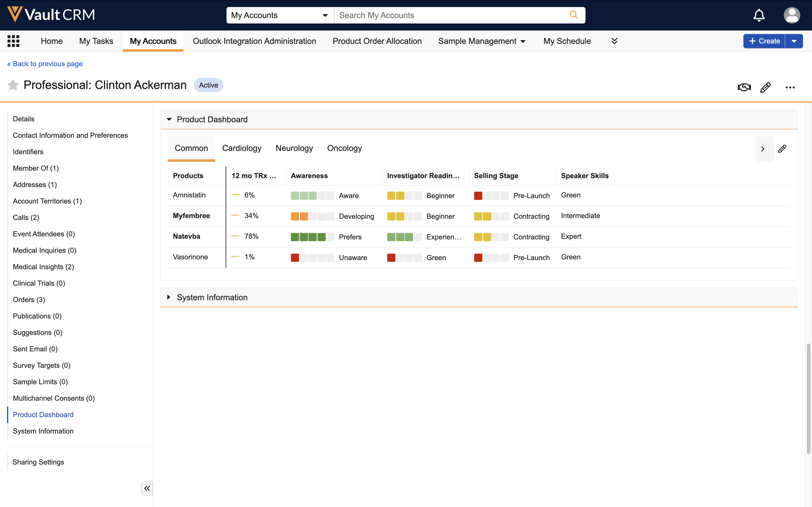The height and width of the screenshot is (507, 812).
Task: Click the handshake icon in record header
Action: pos(744,88)
